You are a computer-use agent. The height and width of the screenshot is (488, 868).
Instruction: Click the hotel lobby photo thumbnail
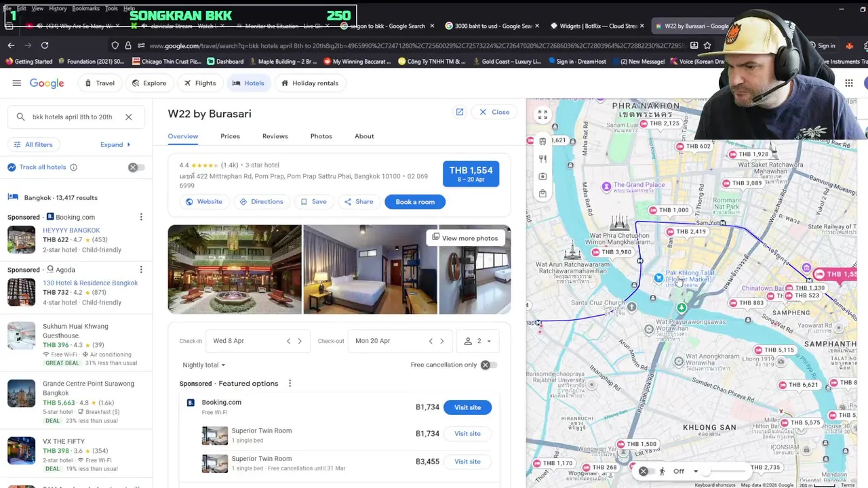pos(235,269)
